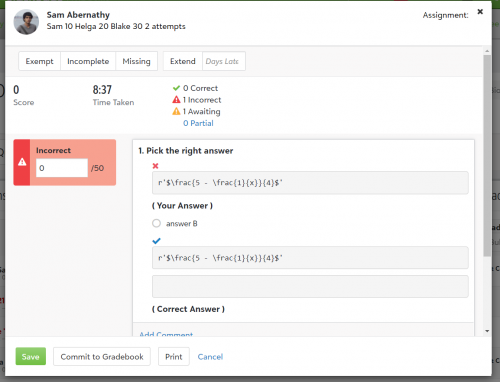This screenshot has height=382, width=500.
Task: Flag the submission as Missing
Action: [x=136, y=61]
